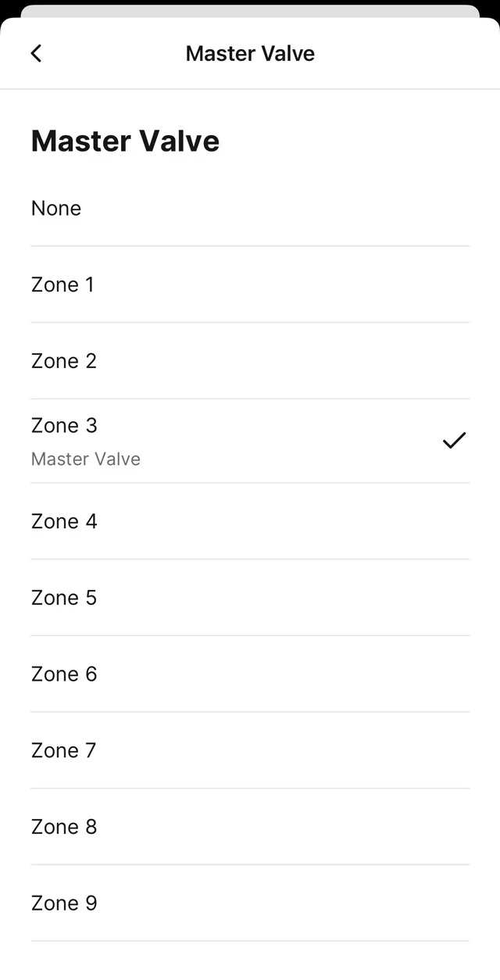Screen dimensions: 500x980
Task: Switch master valve to Zone 8
Action: 64,827
